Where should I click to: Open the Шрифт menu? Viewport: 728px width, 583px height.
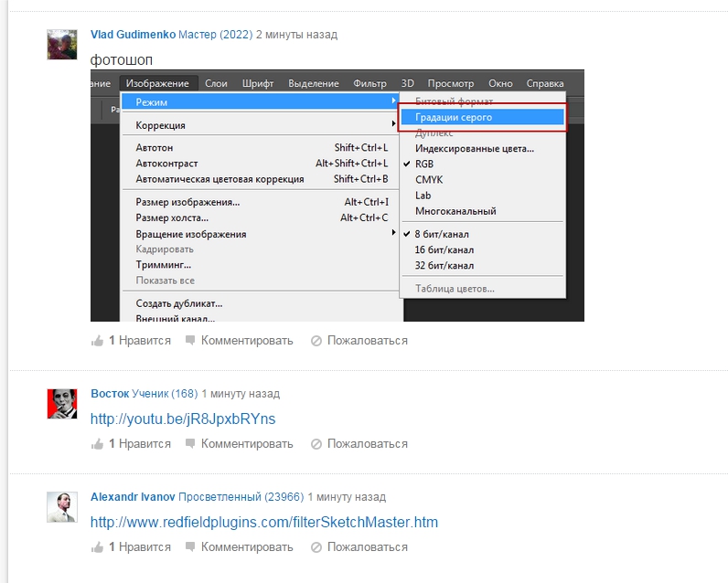pos(258,83)
